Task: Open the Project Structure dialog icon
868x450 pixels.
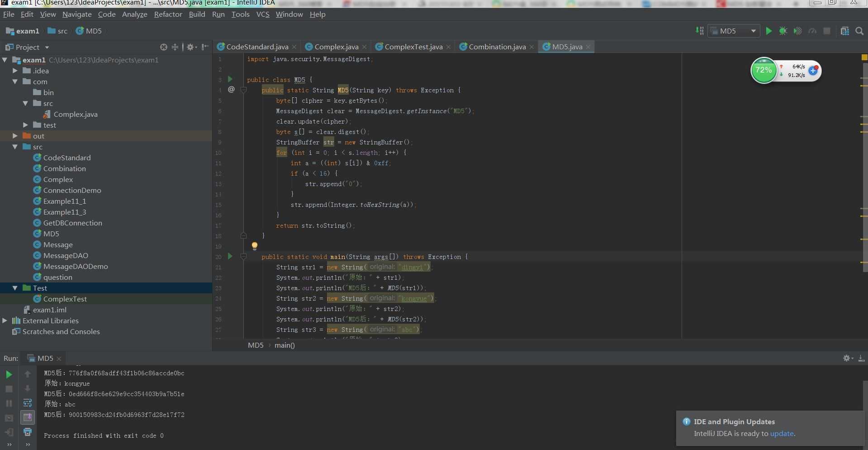Action: coord(844,31)
